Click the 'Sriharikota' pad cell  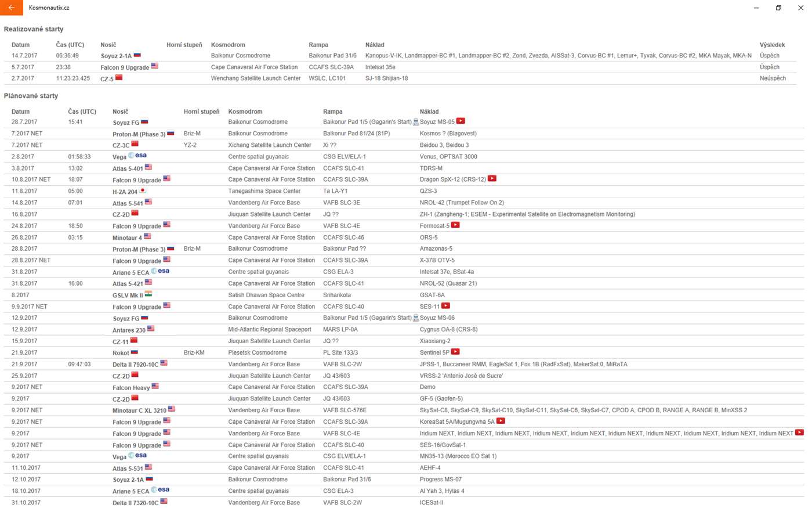coord(337,295)
